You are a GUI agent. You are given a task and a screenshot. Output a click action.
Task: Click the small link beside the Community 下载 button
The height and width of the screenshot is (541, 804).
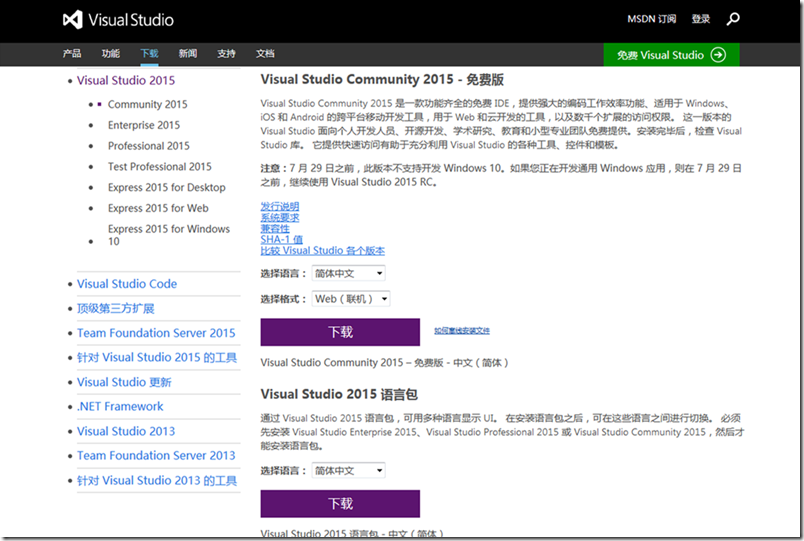462,331
